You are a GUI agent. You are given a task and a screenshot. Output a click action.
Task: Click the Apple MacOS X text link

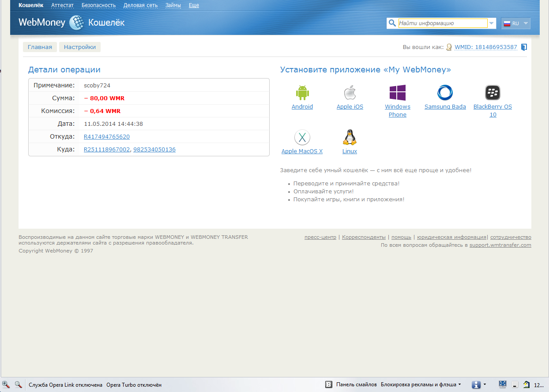point(302,151)
